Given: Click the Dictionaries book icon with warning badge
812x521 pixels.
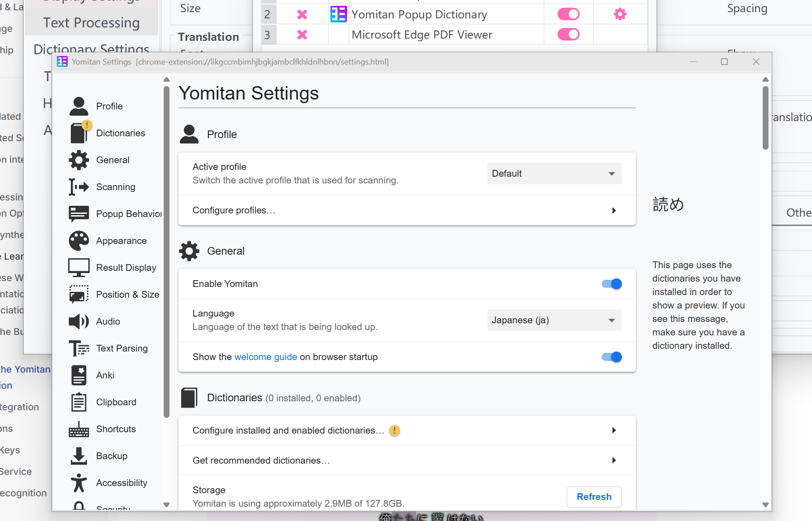Looking at the screenshot, I should pos(80,132).
